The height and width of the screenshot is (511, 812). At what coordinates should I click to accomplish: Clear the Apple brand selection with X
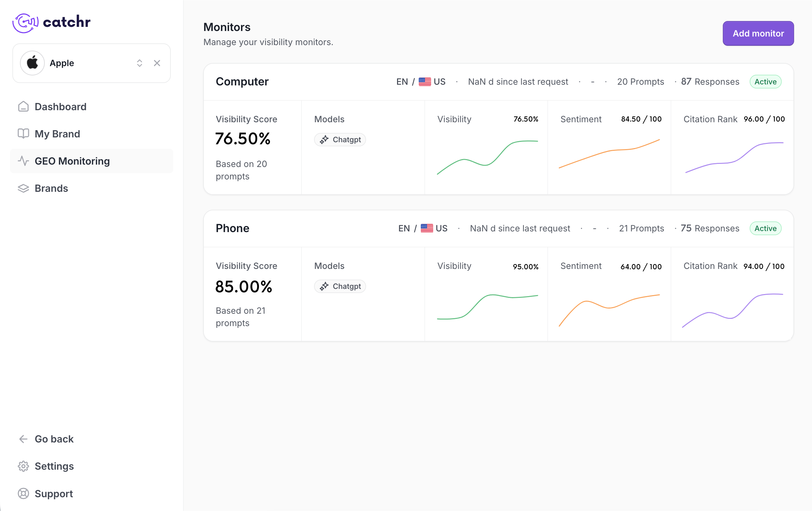157,63
